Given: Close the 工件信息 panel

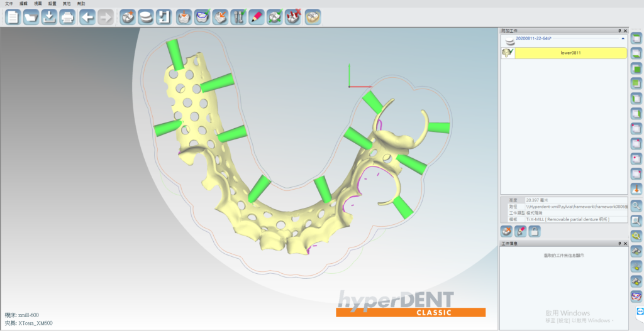Looking at the screenshot, I should click(625, 244).
